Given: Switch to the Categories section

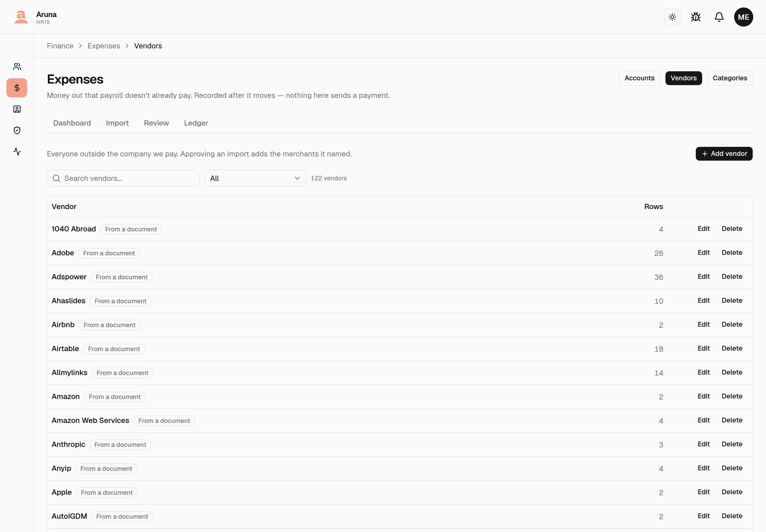Looking at the screenshot, I should (x=730, y=78).
